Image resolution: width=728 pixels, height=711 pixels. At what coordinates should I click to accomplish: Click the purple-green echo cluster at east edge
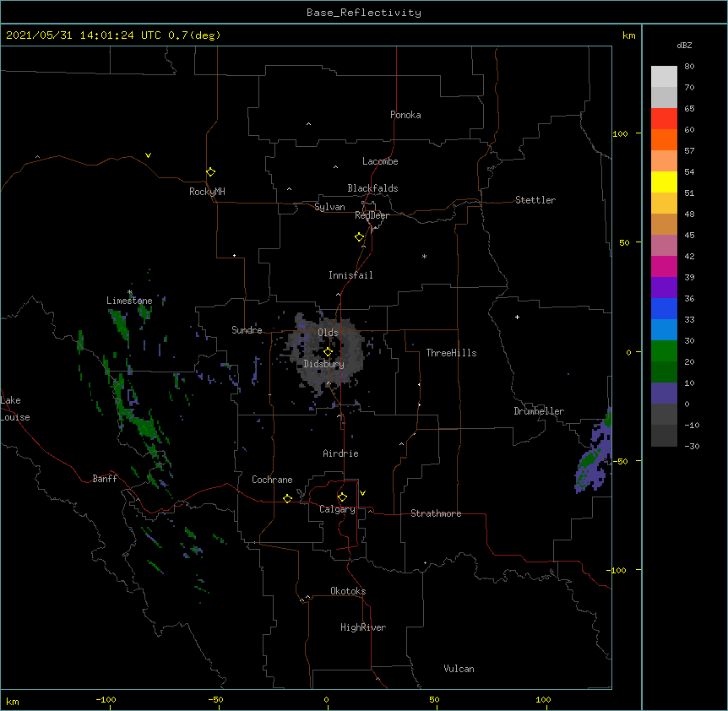(594, 451)
